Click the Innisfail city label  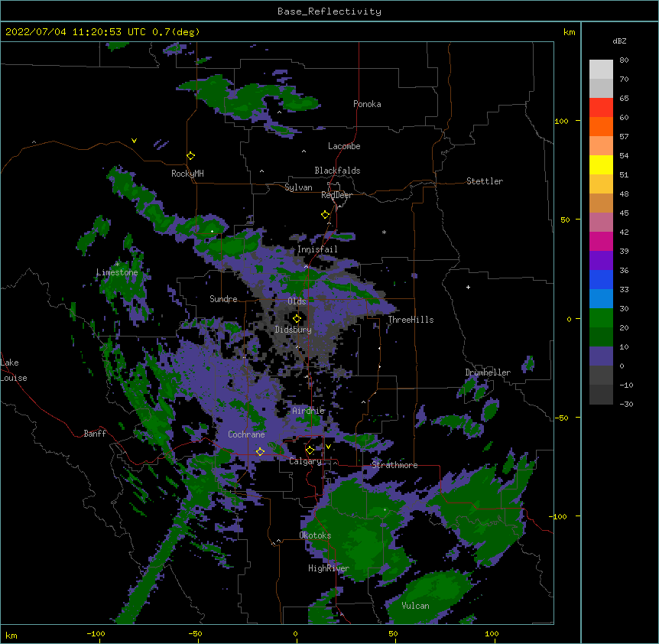tap(317, 249)
